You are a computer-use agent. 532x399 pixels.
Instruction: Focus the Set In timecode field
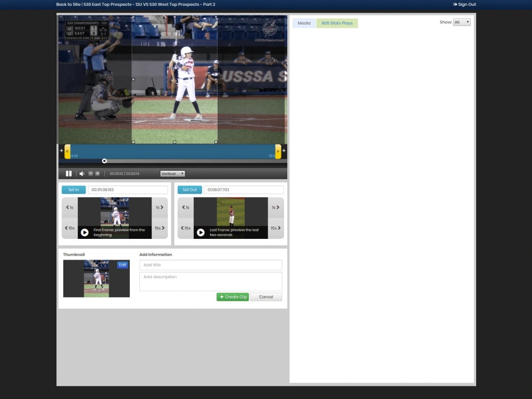(128, 190)
